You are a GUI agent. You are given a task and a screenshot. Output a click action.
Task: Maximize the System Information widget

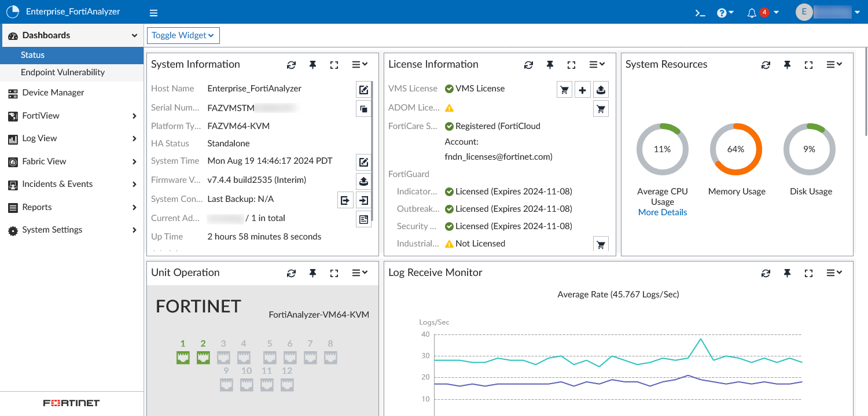click(x=334, y=65)
